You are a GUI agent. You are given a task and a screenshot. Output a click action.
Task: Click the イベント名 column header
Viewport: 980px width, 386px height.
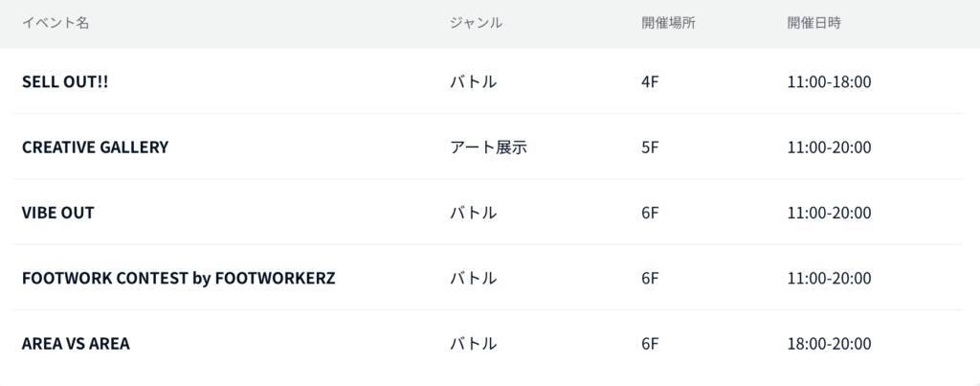(x=56, y=23)
